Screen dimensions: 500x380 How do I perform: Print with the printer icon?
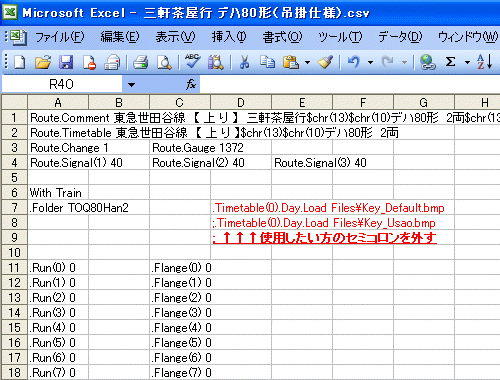click(x=141, y=62)
